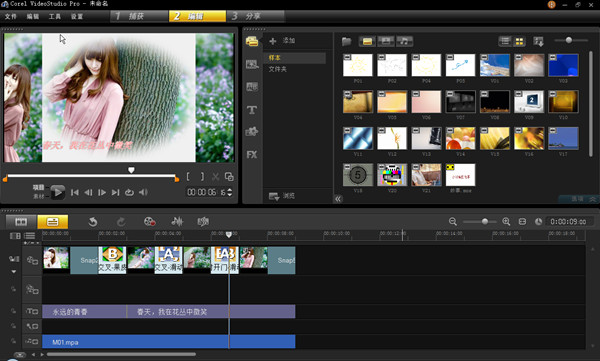
Task: Open the Sound Mixer
Action: [177, 222]
